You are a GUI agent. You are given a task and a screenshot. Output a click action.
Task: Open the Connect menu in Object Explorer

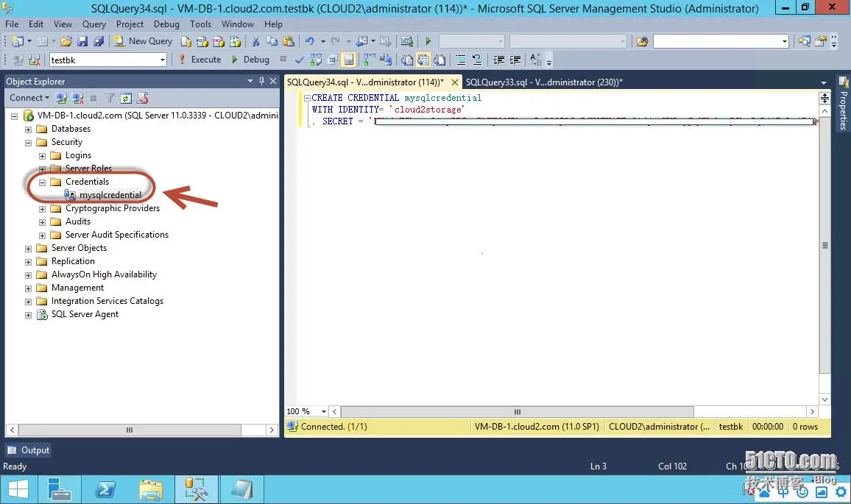point(29,98)
